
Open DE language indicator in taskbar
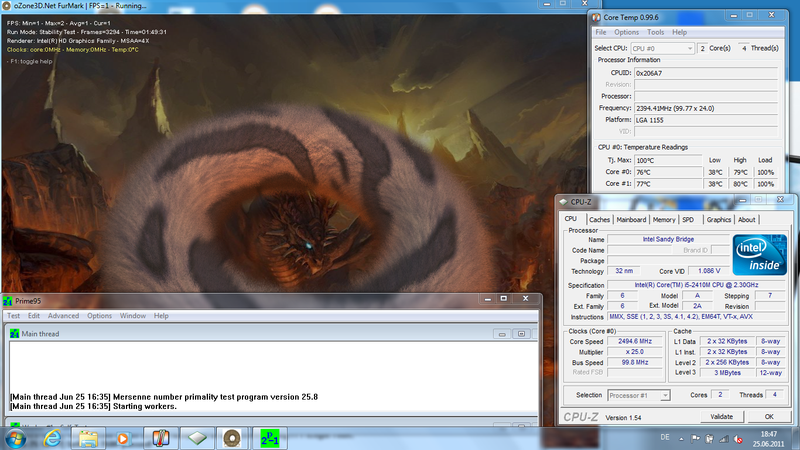click(665, 437)
